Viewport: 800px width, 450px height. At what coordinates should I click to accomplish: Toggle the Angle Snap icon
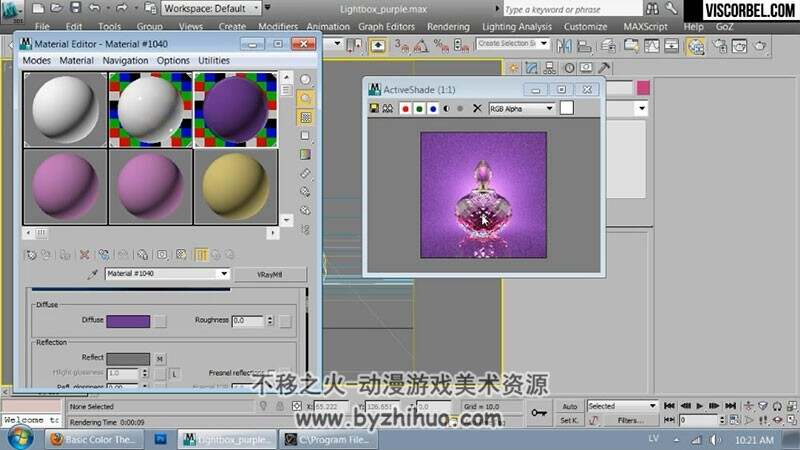pos(420,46)
